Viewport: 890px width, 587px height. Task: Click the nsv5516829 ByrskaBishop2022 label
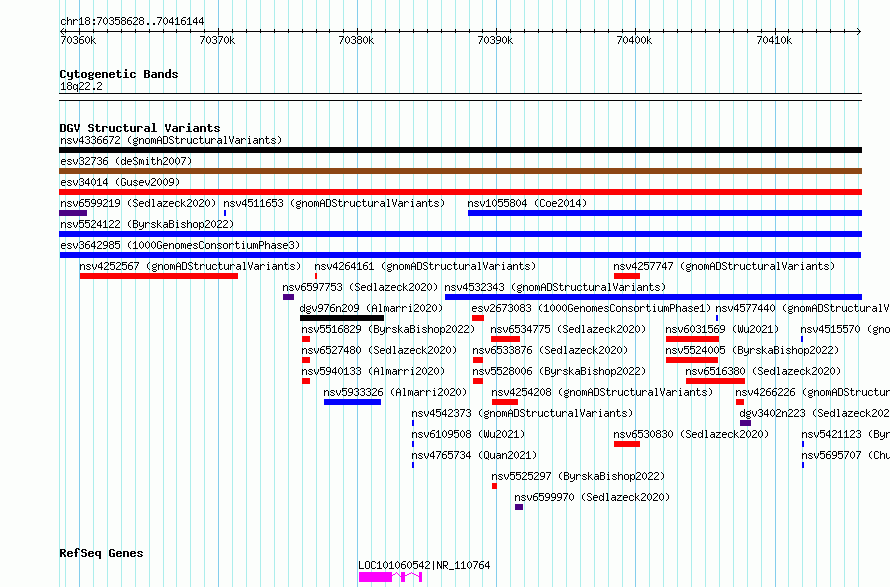click(388, 329)
